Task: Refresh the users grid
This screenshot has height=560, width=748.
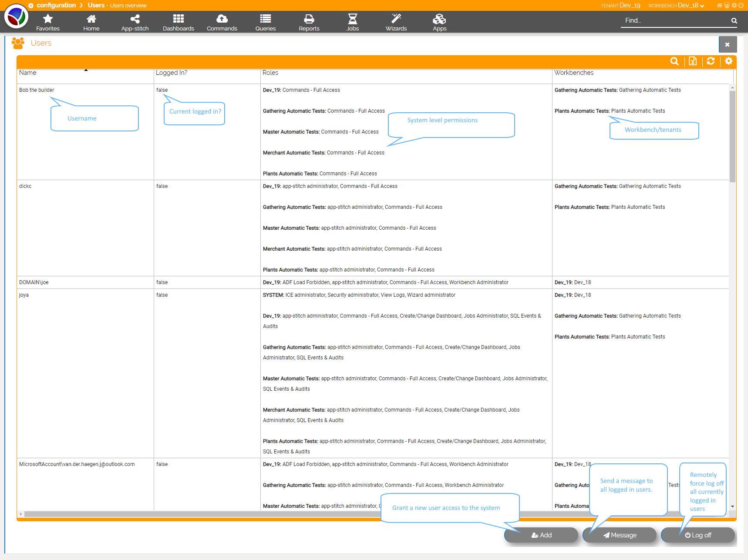Action: [x=711, y=61]
